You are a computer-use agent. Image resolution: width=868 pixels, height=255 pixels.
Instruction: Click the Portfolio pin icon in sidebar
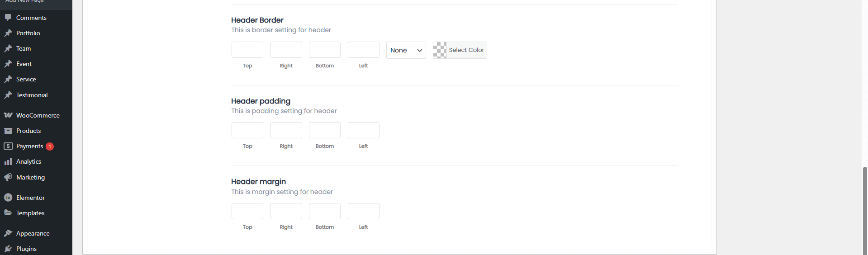tap(8, 33)
